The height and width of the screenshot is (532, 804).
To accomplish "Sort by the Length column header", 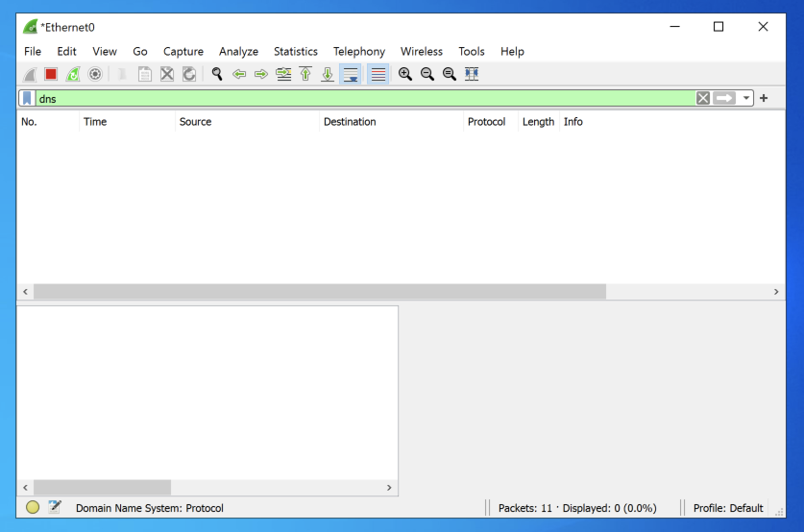I will click(x=538, y=122).
